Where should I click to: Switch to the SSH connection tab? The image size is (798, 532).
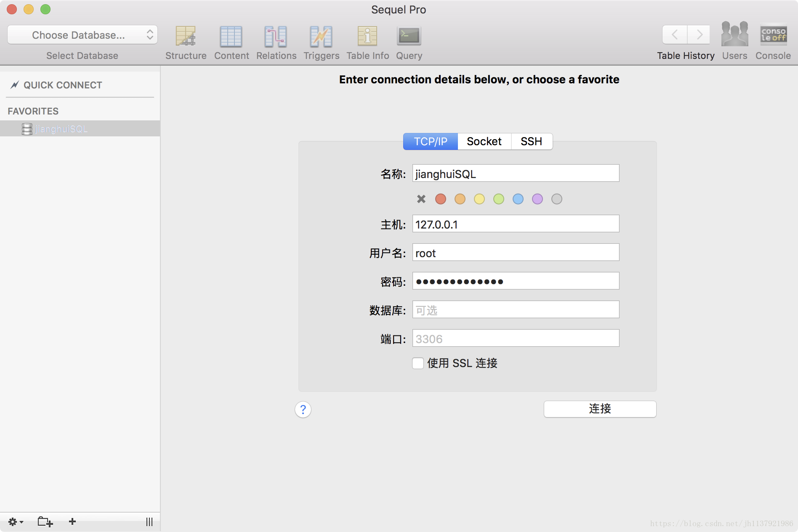pyautogui.click(x=531, y=141)
